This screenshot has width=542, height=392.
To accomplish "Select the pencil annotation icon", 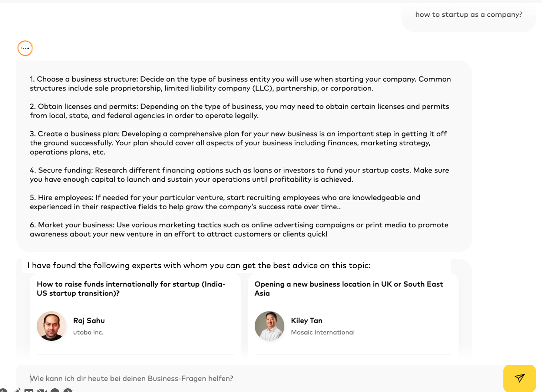I will [x=17, y=390].
